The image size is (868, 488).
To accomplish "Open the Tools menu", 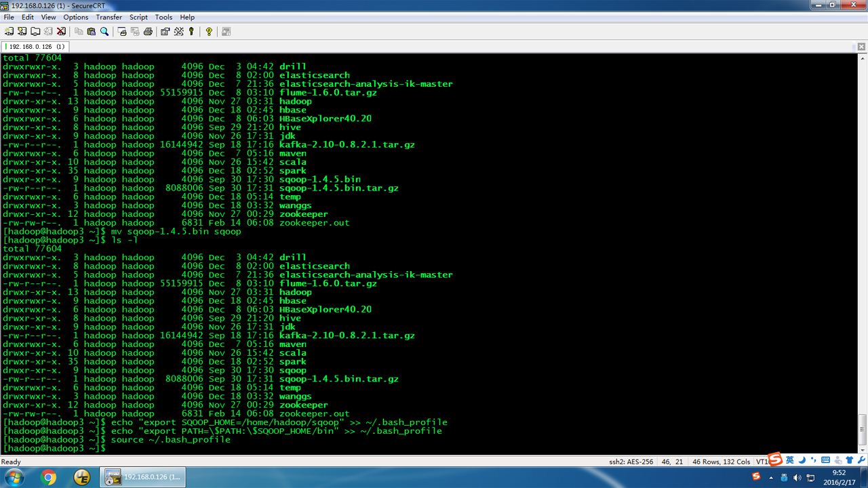I will click(x=163, y=17).
